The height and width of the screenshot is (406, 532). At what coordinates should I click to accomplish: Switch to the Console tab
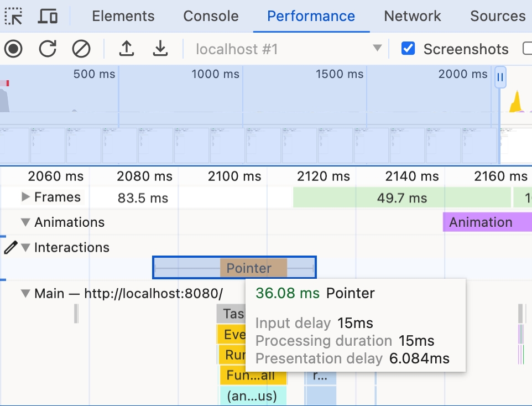tap(211, 16)
